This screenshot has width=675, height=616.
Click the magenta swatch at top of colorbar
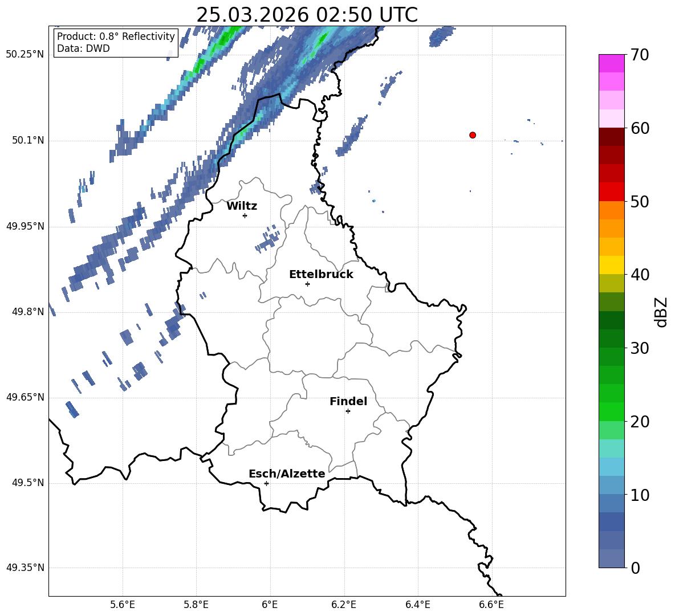(611, 64)
